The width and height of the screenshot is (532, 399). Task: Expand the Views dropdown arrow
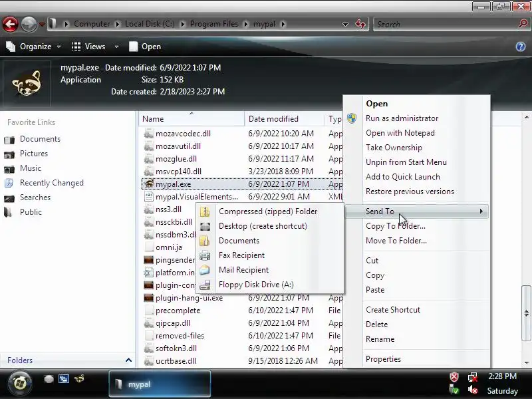116,47
